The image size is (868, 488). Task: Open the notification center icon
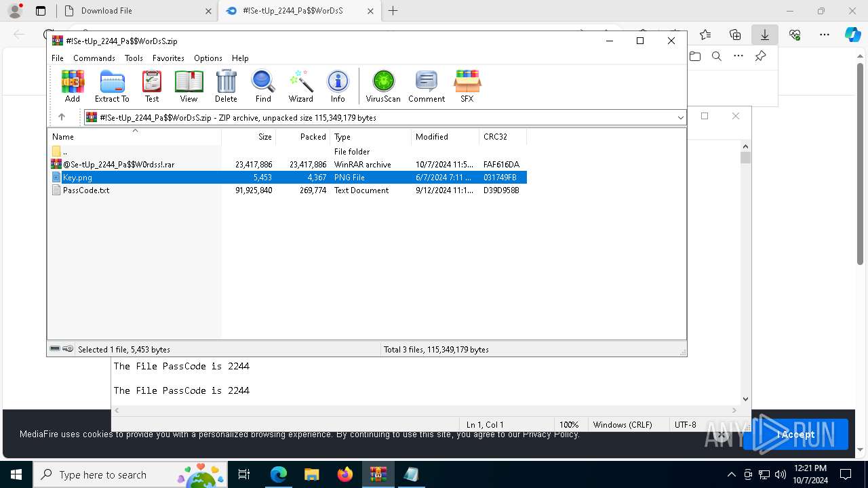[846, 474]
